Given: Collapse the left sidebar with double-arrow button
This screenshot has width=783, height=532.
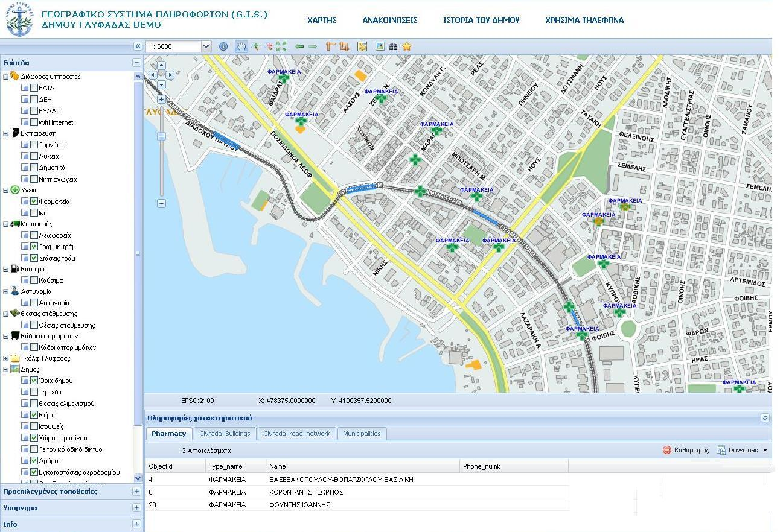Looking at the screenshot, I should pos(138,46).
